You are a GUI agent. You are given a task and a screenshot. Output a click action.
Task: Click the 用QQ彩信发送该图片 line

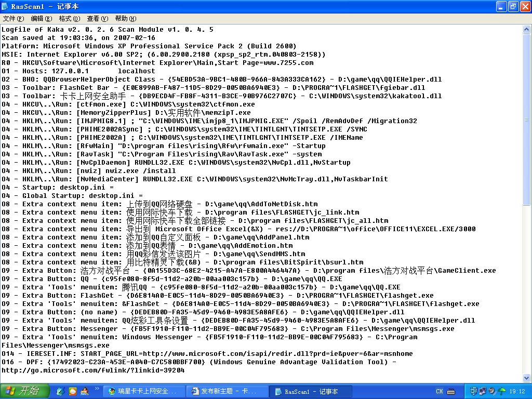(153, 254)
